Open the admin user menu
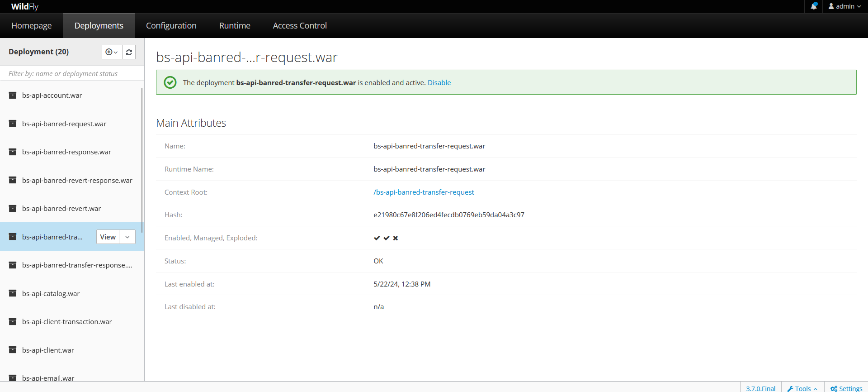Viewport: 868px width, 392px height. tap(844, 6)
